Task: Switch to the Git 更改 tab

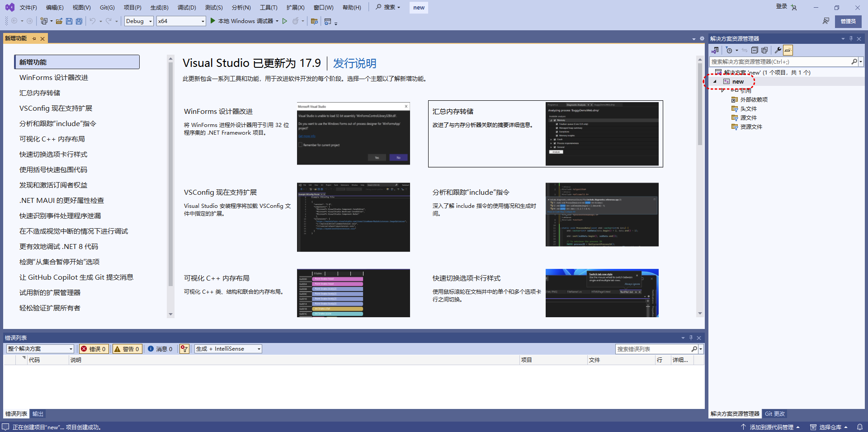Action: (x=774, y=414)
